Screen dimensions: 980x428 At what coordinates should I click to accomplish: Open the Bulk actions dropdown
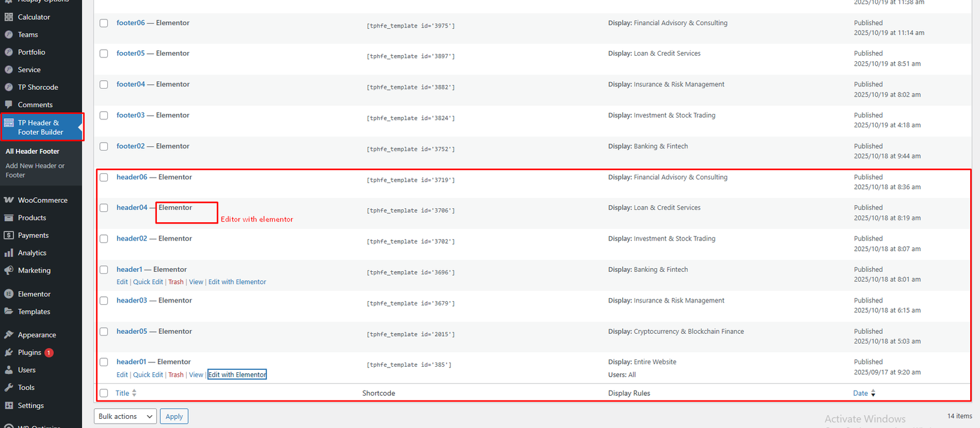[x=125, y=416]
